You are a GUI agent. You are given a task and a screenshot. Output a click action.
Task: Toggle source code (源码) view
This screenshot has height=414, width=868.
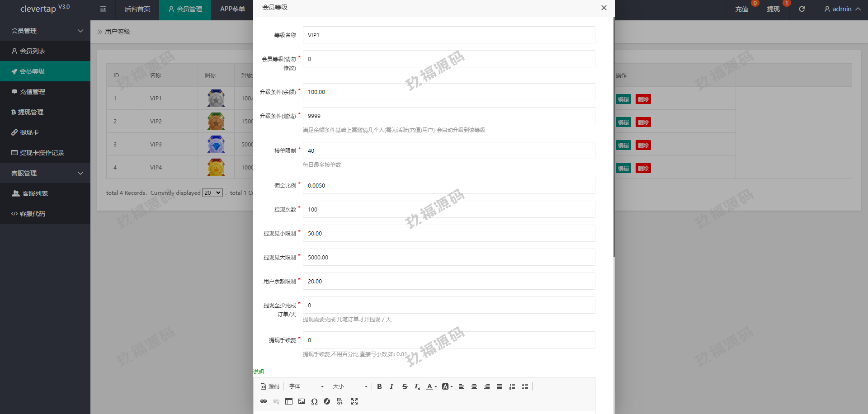(270, 386)
